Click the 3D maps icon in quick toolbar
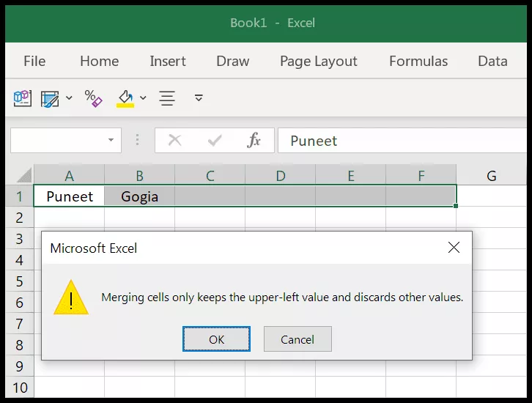Image resolution: width=532 pixels, height=403 pixels. (23, 98)
